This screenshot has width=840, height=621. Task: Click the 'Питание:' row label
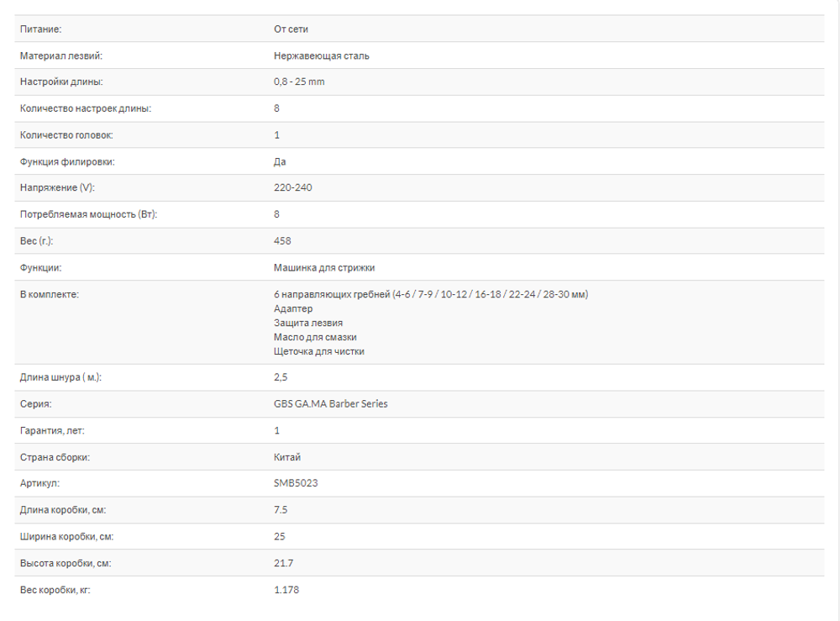(40, 29)
